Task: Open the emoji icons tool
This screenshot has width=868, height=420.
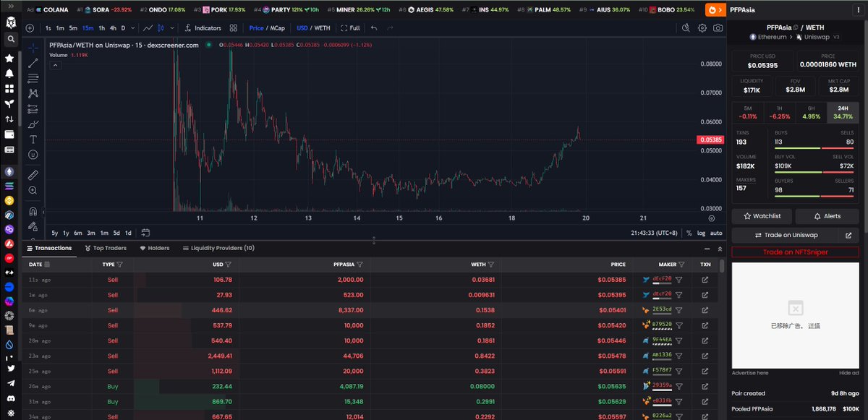Action: [x=33, y=155]
